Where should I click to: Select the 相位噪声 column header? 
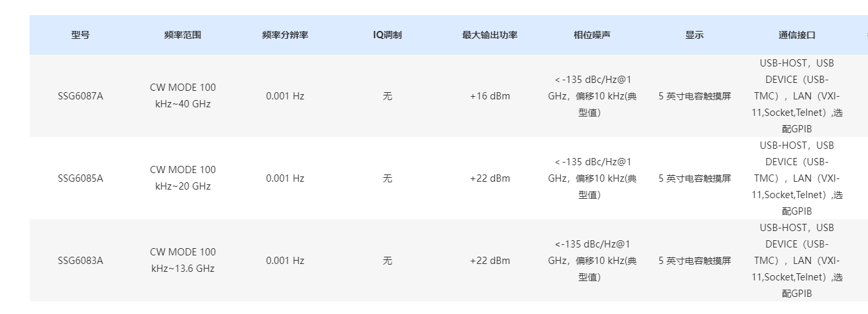pos(592,35)
